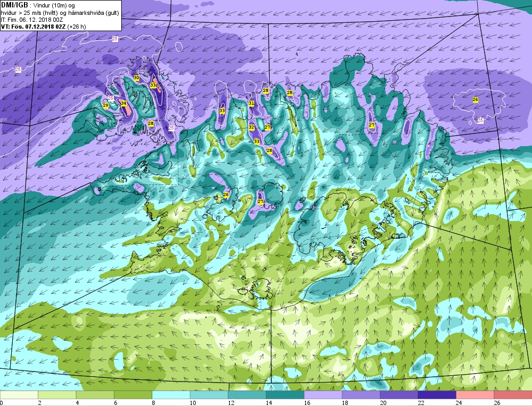This screenshot has width=532, height=406.
Task: Select the legend scale number '8'
Action: tap(153, 403)
